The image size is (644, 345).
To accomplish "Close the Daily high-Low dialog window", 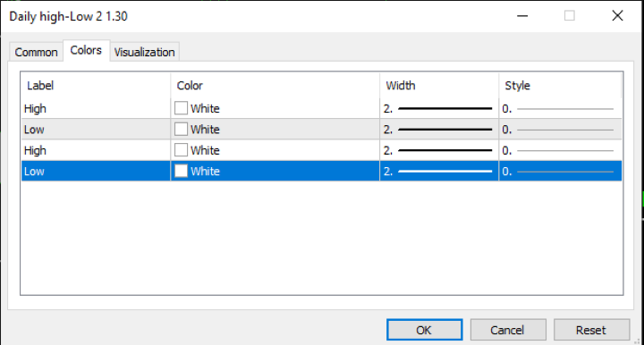I will 617,16.
